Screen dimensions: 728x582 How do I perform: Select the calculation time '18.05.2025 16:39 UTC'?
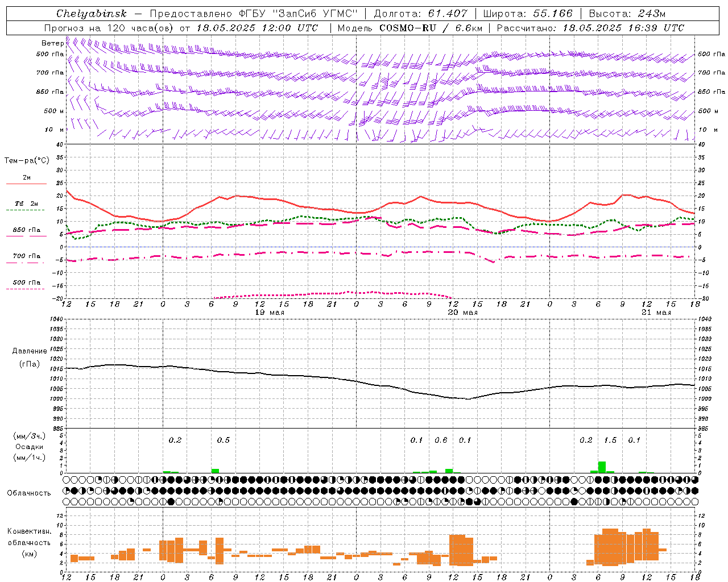coord(623,28)
